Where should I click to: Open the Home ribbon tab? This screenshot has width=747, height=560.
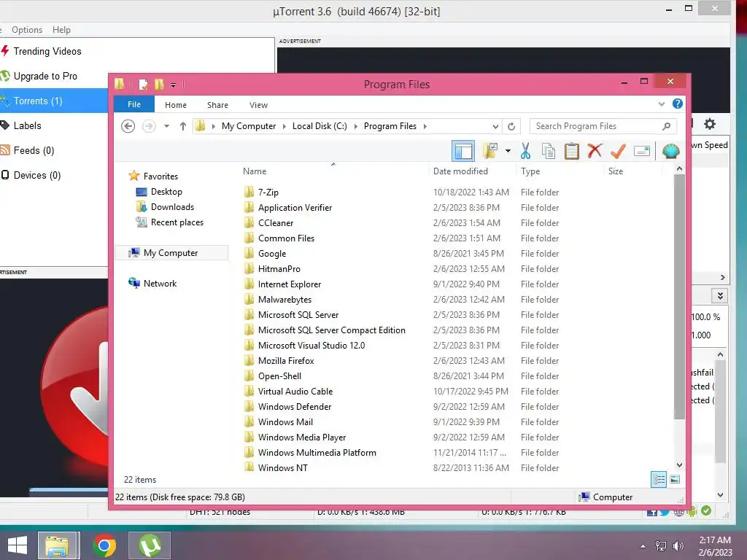(x=176, y=105)
